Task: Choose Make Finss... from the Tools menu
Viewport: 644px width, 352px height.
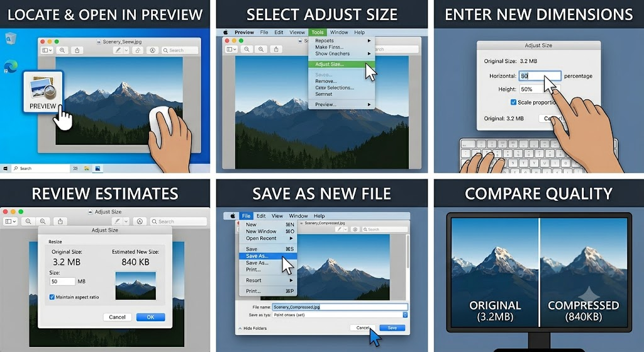Action: coord(341,47)
